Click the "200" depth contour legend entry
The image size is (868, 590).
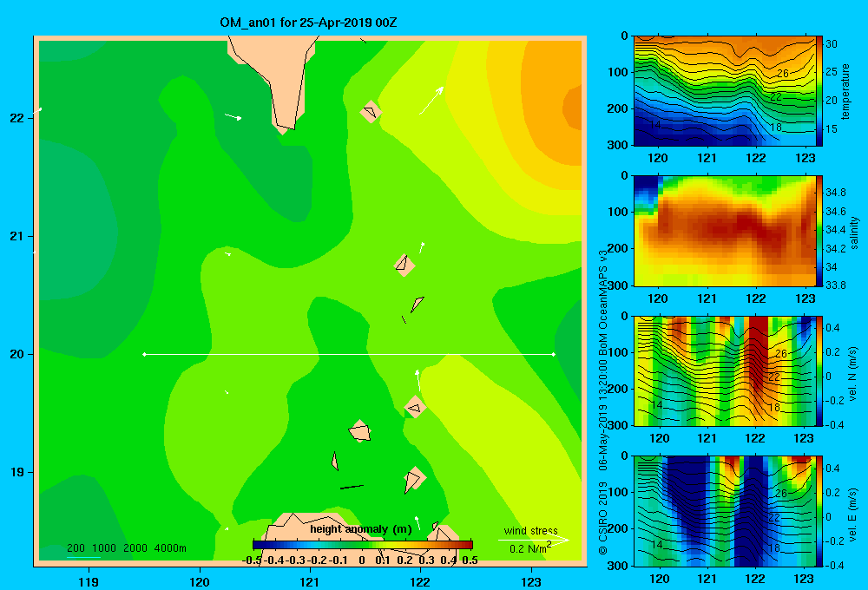click(76, 548)
